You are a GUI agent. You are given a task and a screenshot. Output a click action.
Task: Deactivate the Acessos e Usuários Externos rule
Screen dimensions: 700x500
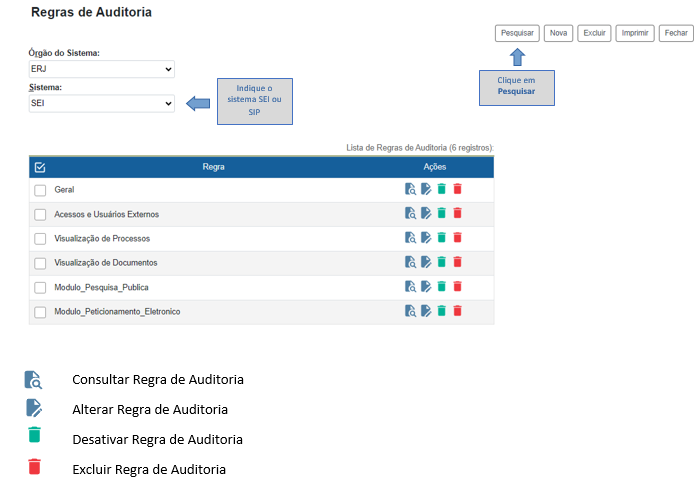tap(441, 213)
